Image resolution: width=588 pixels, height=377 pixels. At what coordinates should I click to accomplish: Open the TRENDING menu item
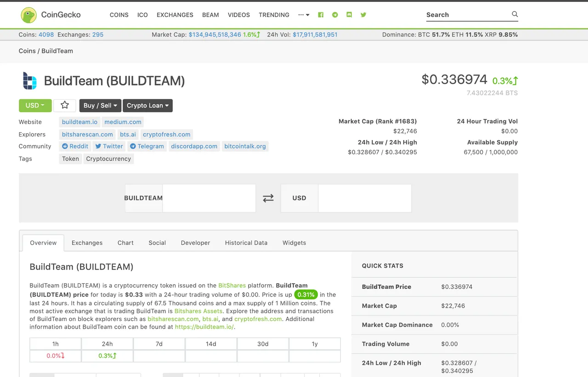[274, 15]
